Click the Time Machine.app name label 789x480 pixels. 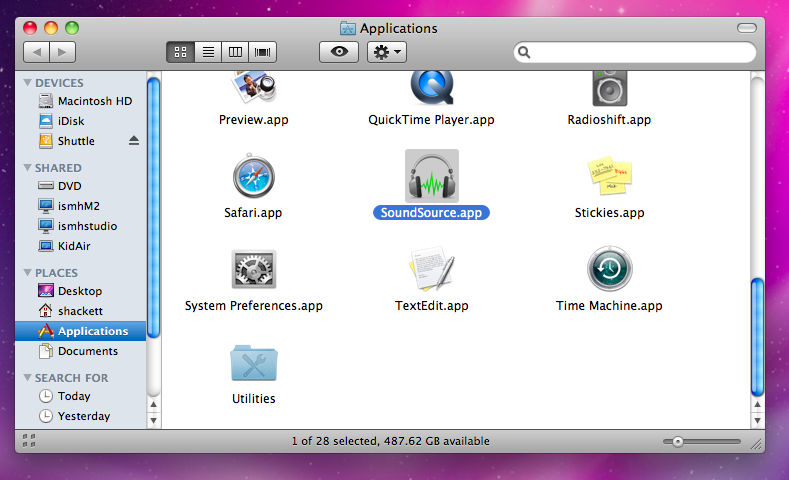point(609,306)
